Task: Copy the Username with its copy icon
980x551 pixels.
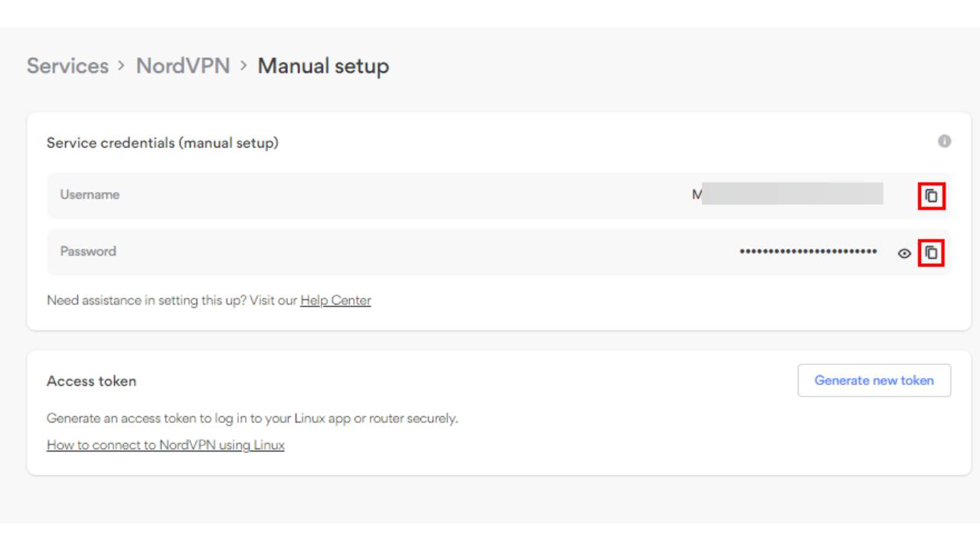Action: (931, 196)
